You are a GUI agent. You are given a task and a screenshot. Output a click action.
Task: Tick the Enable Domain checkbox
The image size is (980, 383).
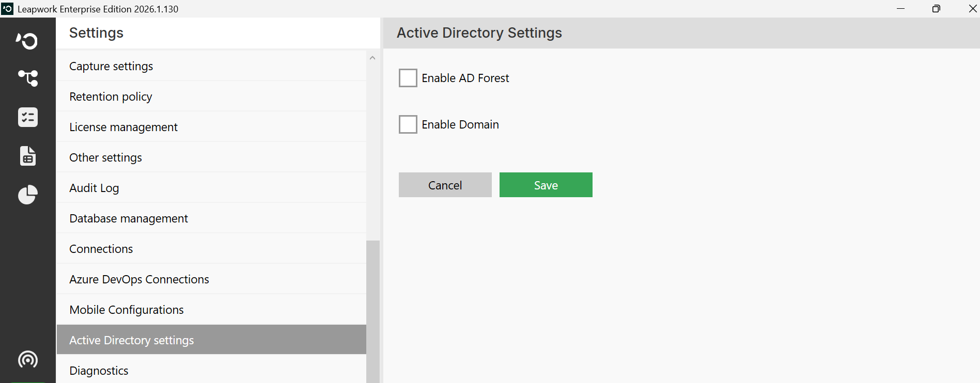click(408, 124)
